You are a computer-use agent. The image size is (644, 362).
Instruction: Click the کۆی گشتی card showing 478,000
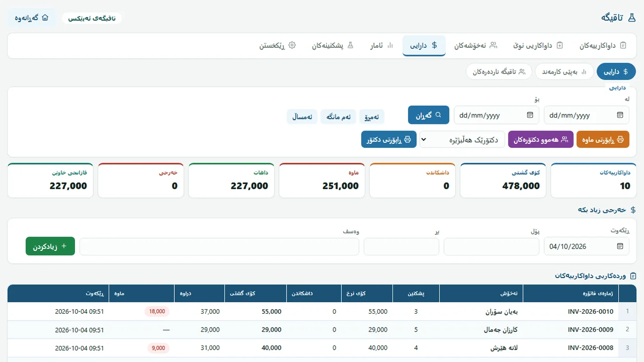click(x=503, y=181)
